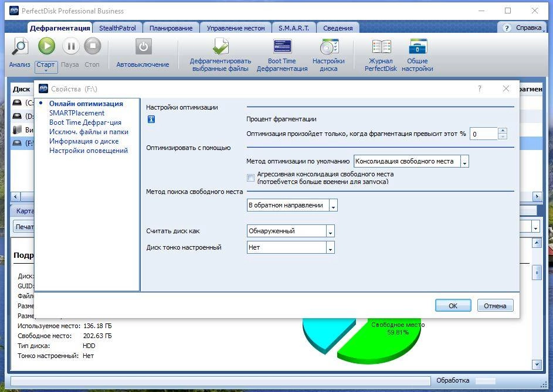Image resolution: width=553 pixels, height=392 pixels.
Task: Click fragmentation percent input field
Action: 484,134
